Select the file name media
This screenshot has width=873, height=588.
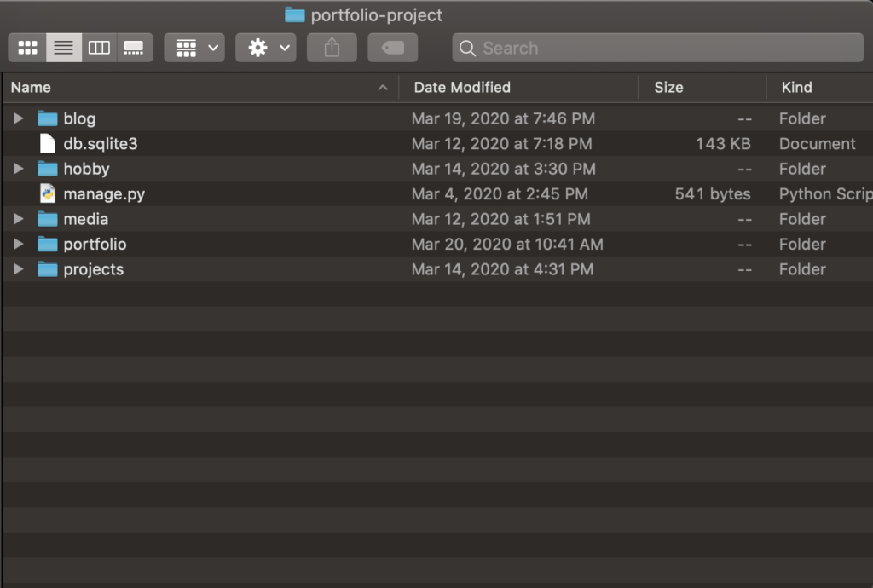click(x=86, y=219)
